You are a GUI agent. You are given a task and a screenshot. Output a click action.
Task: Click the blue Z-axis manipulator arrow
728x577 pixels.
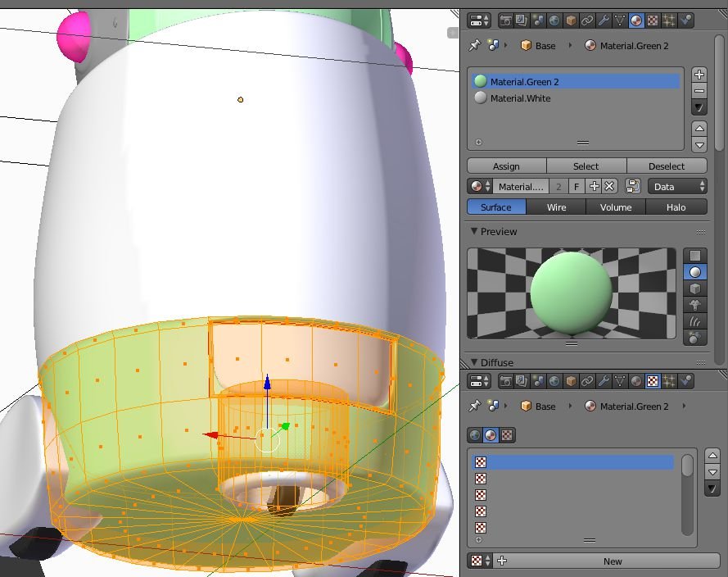267,384
